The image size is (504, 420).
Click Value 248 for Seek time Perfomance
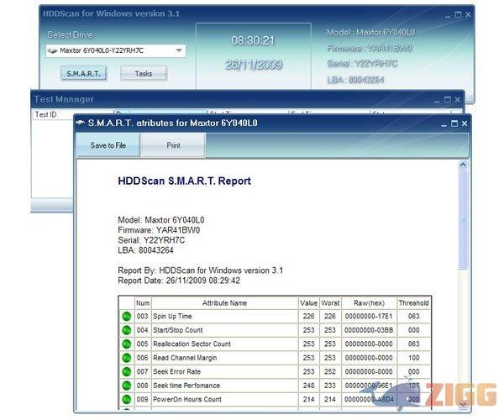coord(308,386)
